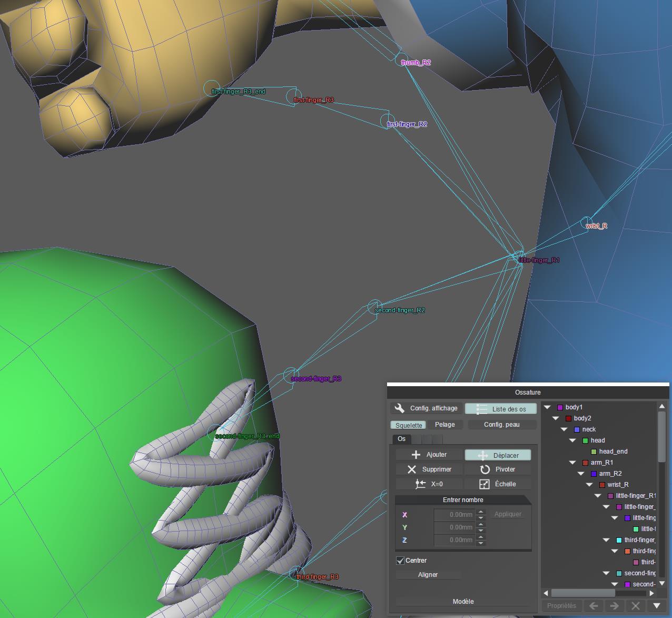This screenshot has width=672, height=618.
Task: Click the green head bone color swatch
Action: [585, 440]
